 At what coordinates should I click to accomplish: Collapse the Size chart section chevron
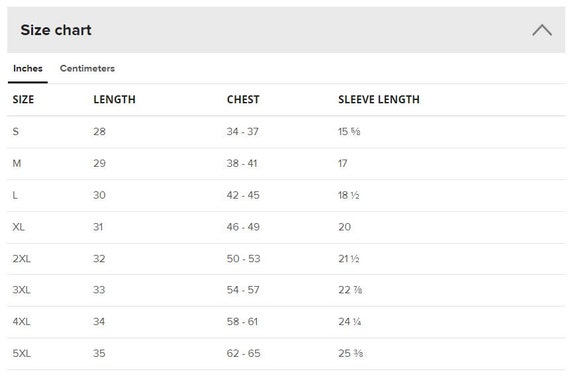542,30
